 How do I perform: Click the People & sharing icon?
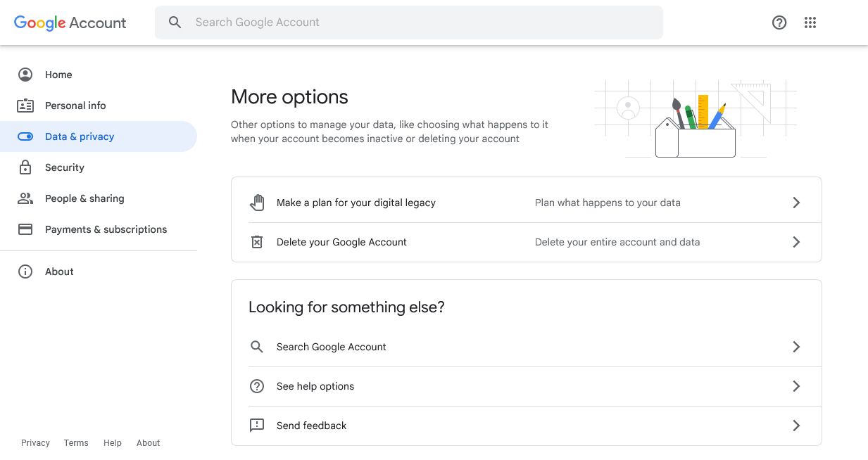pyautogui.click(x=25, y=198)
